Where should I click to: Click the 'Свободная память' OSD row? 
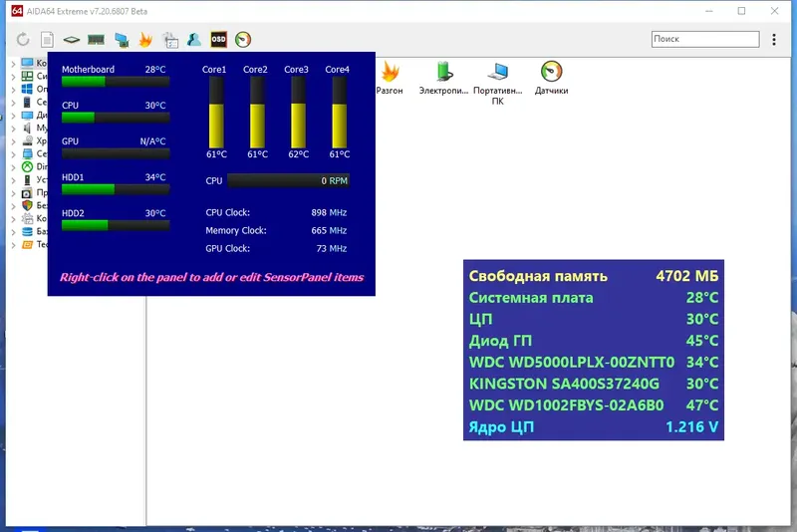coord(594,276)
